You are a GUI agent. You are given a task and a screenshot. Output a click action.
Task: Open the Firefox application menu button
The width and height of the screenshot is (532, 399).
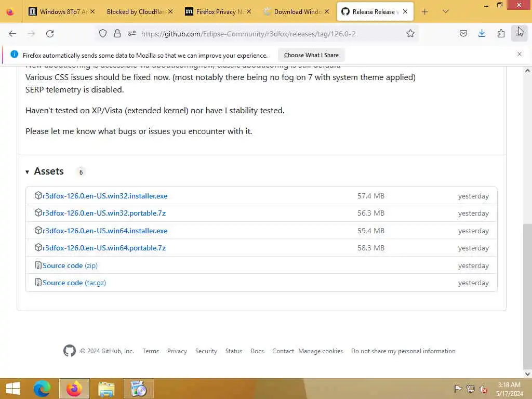[519, 34]
